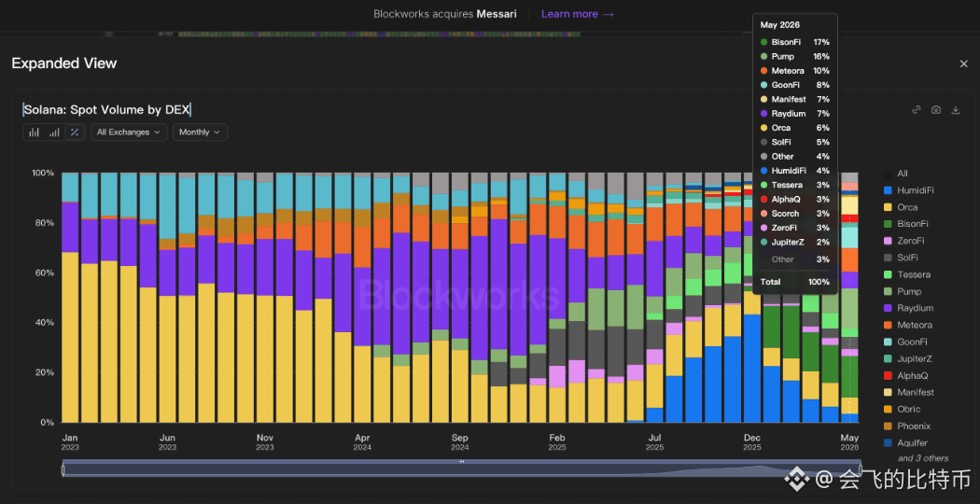Click the 60% y-axis label
980x504 pixels.
[x=45, y=273]
